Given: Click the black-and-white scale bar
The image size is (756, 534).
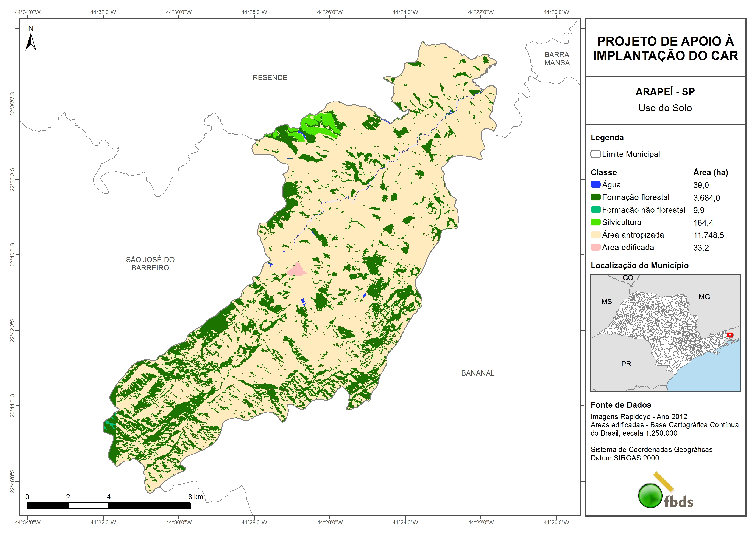Looking at the screenshot, I should [109, 506].
